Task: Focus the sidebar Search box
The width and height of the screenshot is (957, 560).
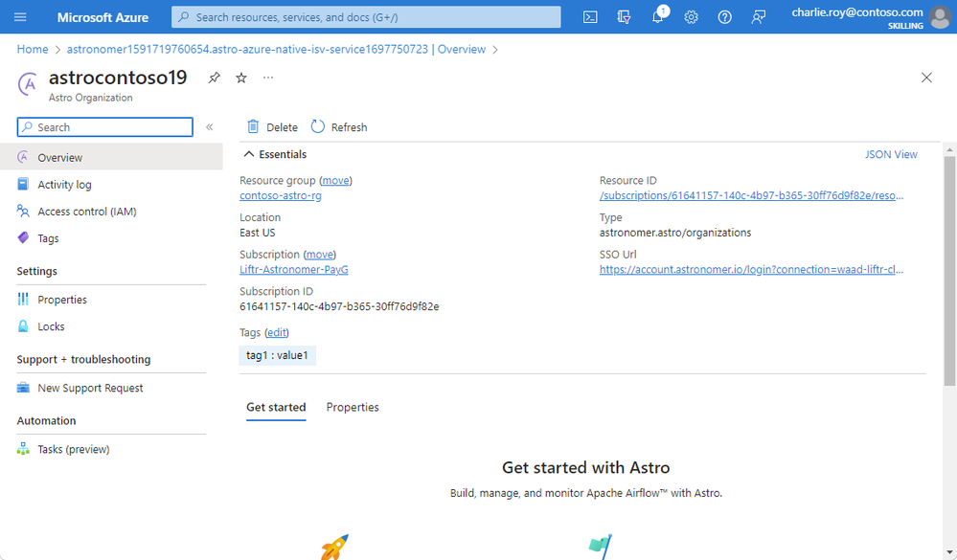Action: tap(105, 127)
